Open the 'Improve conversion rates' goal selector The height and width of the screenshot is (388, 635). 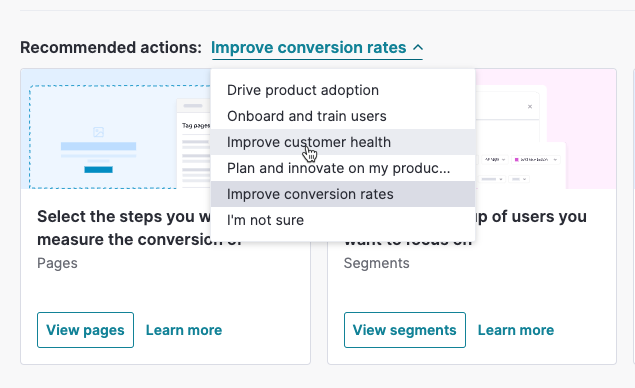[x=317, y=48]
